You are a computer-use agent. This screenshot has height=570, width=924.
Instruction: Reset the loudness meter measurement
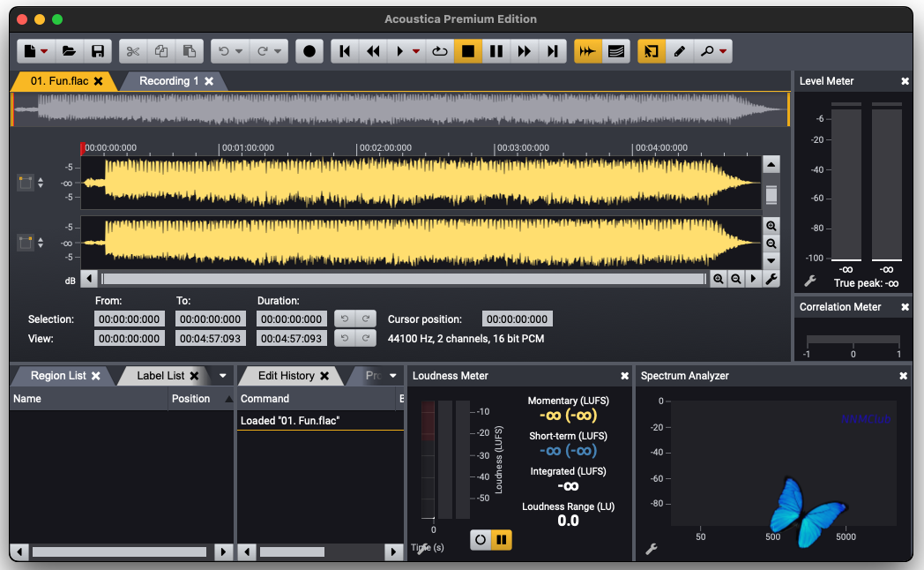pos(481,539)
